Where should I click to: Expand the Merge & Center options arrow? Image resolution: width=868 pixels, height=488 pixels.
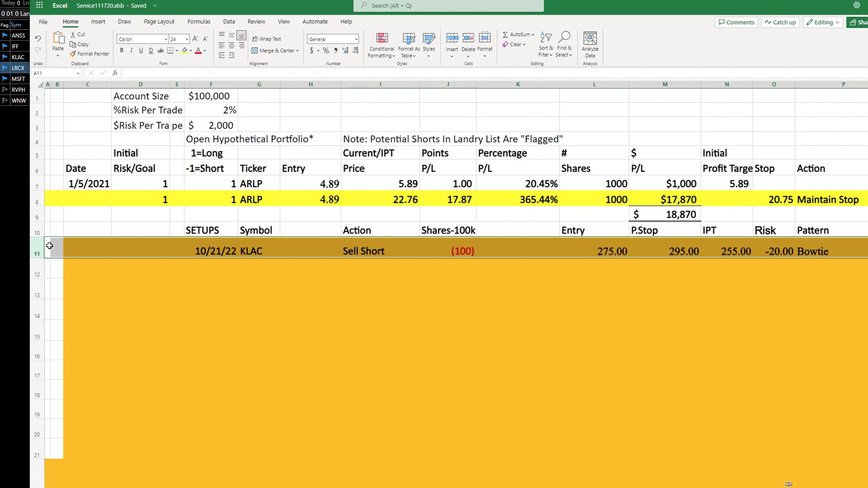tap(297, 51)
